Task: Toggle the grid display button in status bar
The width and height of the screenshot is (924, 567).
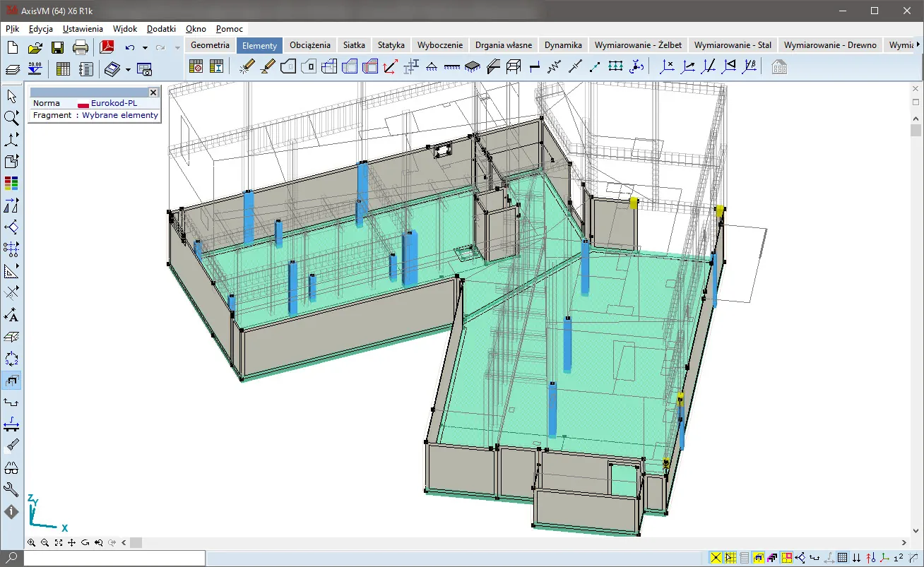Action: pos(843,558)
